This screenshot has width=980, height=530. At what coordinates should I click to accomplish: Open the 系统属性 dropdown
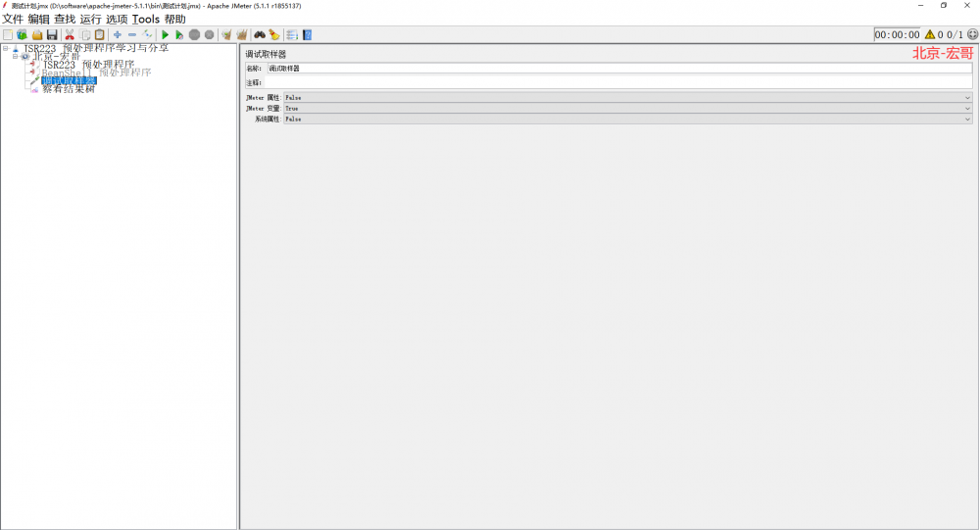point(628,119)
